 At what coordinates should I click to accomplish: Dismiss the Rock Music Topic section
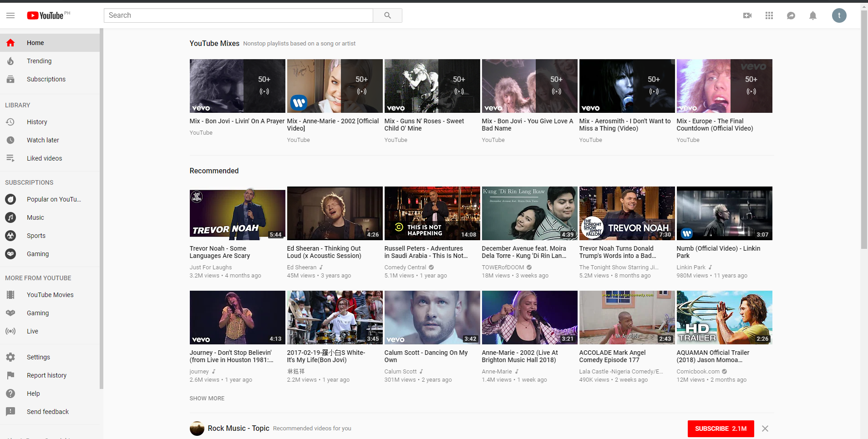pos(765,429)
